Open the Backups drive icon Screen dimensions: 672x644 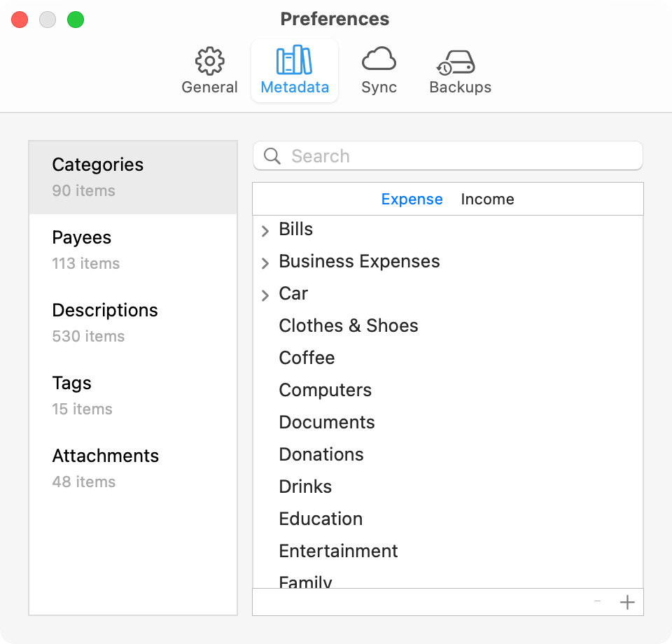456,62
